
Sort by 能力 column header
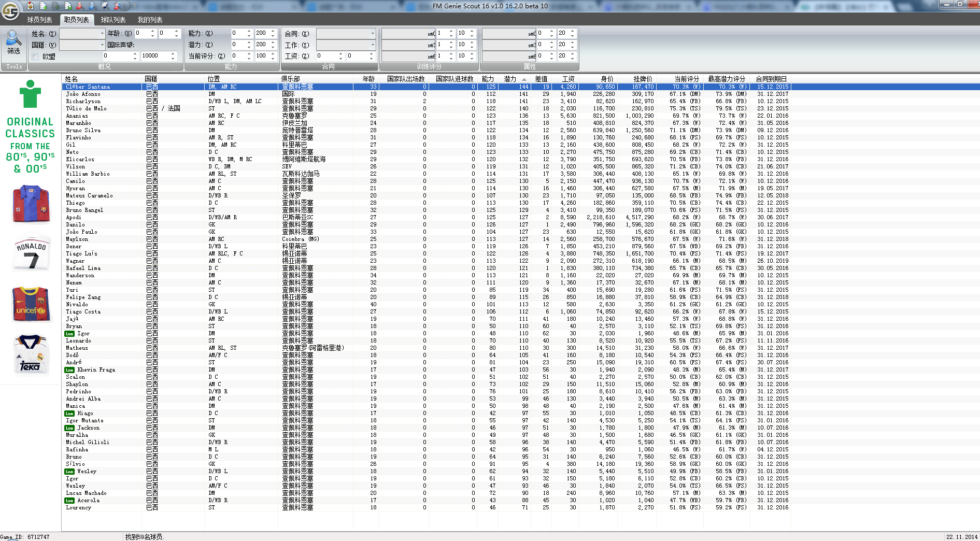[488, 79]
